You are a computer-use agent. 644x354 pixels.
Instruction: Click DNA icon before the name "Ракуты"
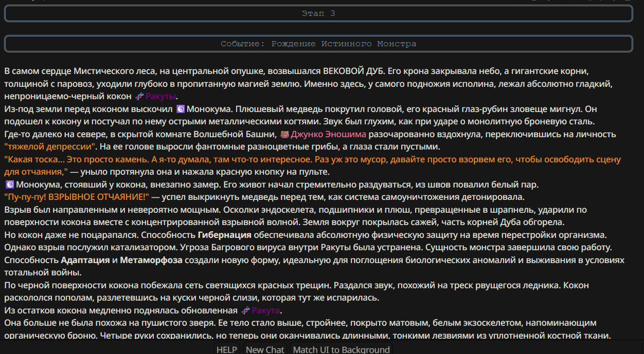click(139, 97)
